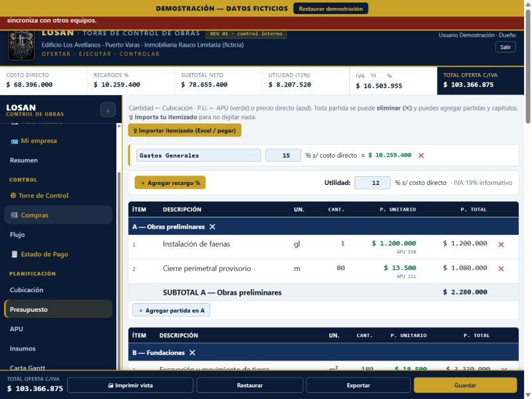Click the sidebar navigation scrollbar
532x399 pixels.
tap(119, 271)
